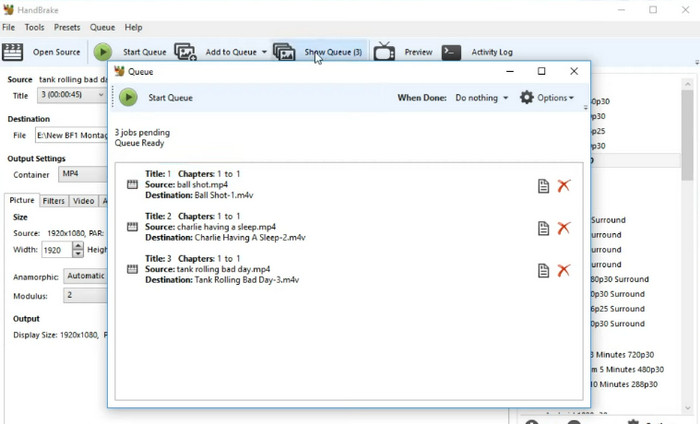The image size is (700, 424).
Task: Close the Queue window
Action: (x=574, y=71)
